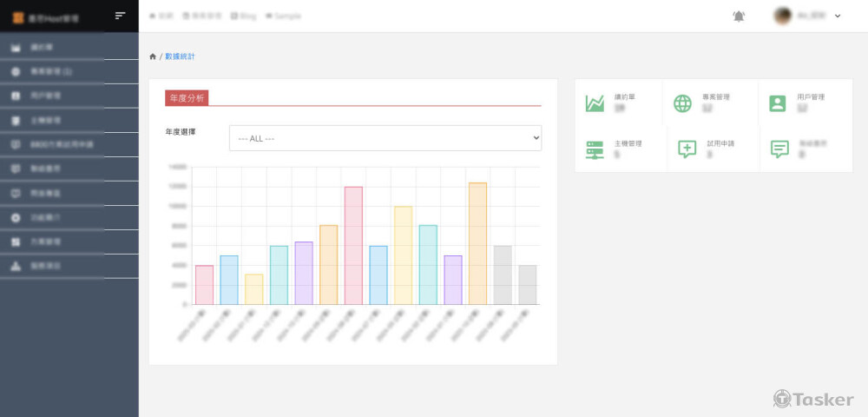The height and width of the screenshot is (417, 868).
Task: Click the sitemap icon at the sidebar bottom
Action: pyautogui.click(x=16, y=266)
